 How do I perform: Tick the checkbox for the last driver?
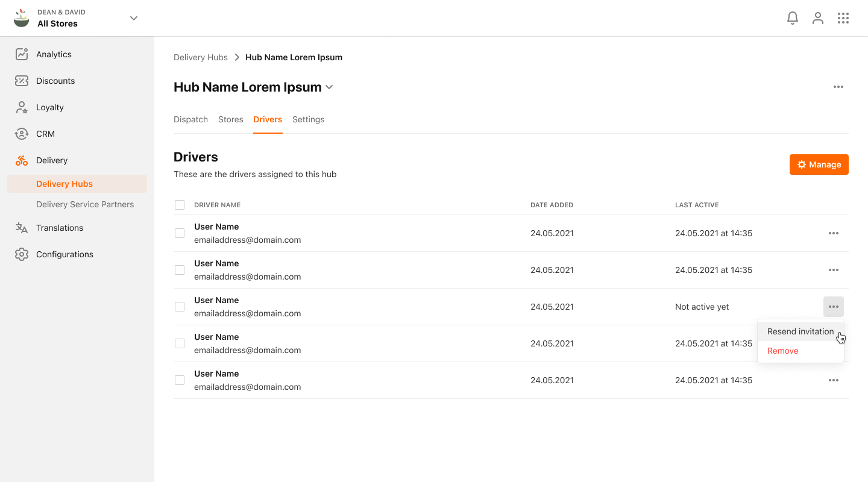coord(179,380)
